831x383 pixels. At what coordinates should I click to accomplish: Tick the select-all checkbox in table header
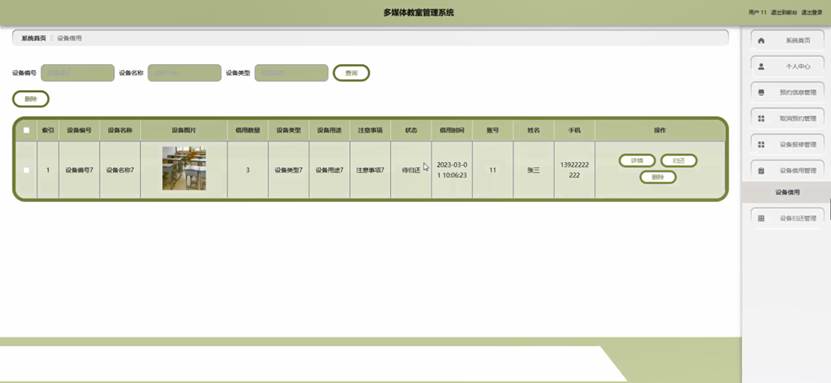26,130
